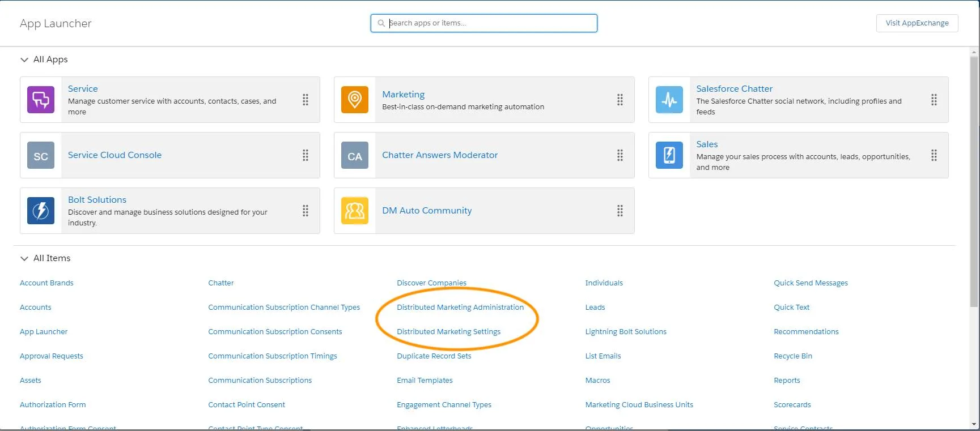Open the Macros item

tap(597, 380)
